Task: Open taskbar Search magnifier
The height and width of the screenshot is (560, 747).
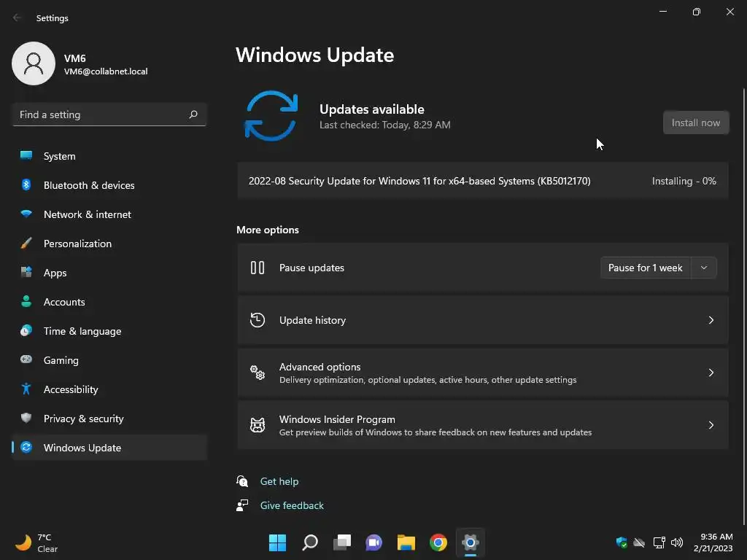Action: point(309,542)
